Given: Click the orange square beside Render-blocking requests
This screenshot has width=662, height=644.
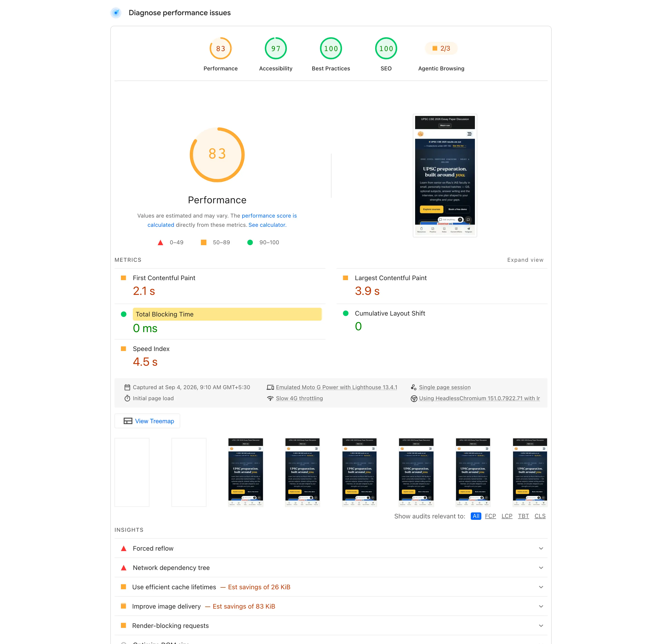Looking at the screenshot, I should coord(123,625).
